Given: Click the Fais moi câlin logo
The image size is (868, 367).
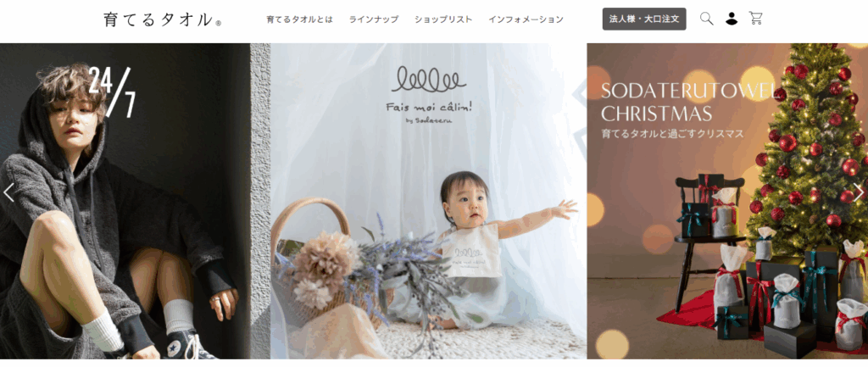Looking at the screenshot, I should point(429,95).
